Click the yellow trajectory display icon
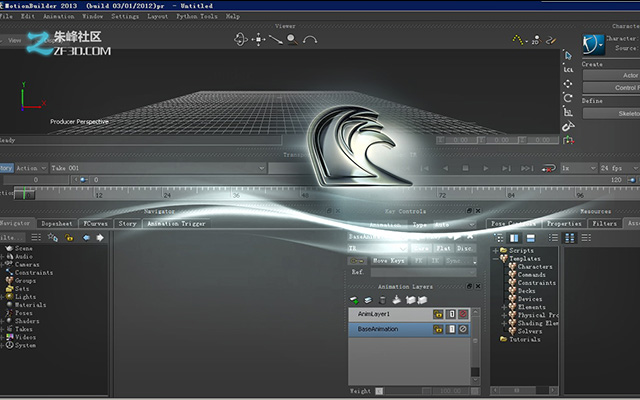Screen dimensions: 640x400 pos(518,40)
